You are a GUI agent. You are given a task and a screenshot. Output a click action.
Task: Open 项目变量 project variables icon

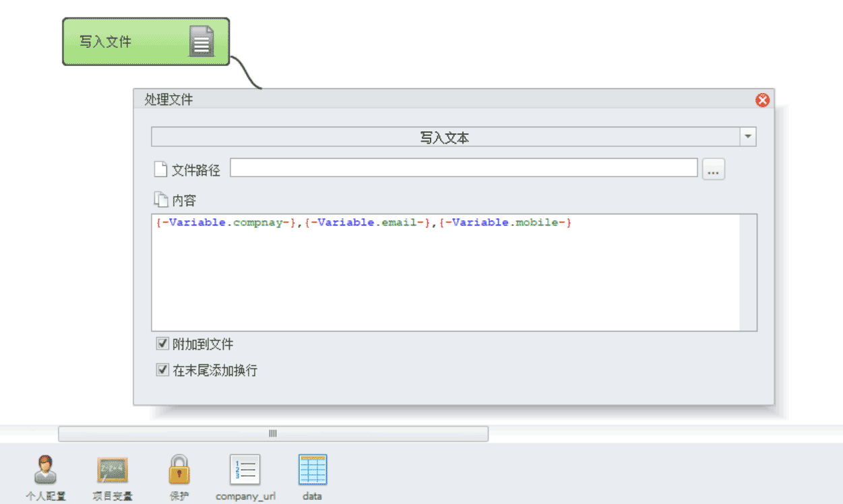coord(113,470)
